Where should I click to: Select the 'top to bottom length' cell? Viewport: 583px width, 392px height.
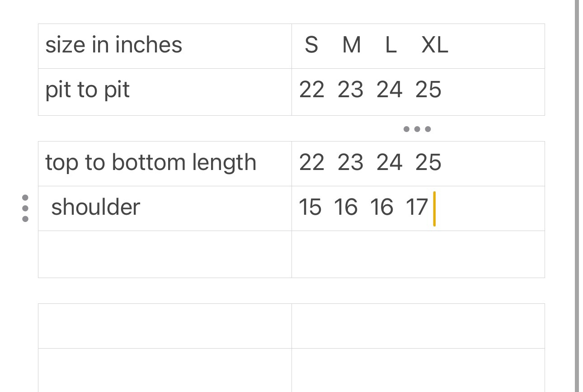(165, 164)
